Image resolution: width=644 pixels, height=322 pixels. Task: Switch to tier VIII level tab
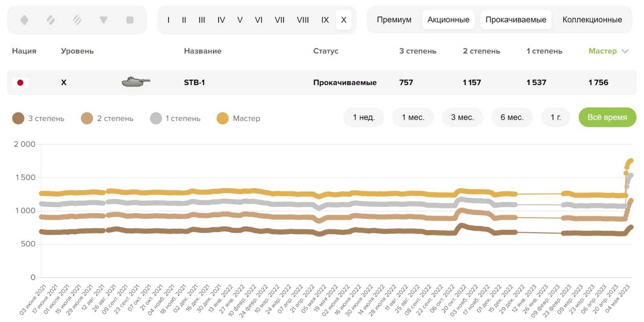click(303, 20)
